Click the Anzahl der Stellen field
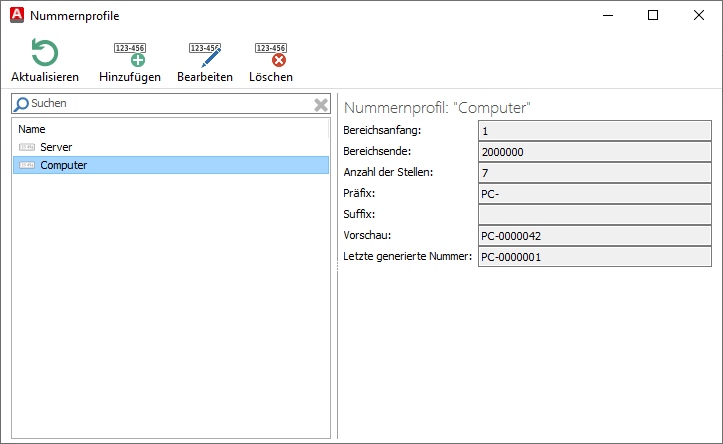 pos(595,173)
